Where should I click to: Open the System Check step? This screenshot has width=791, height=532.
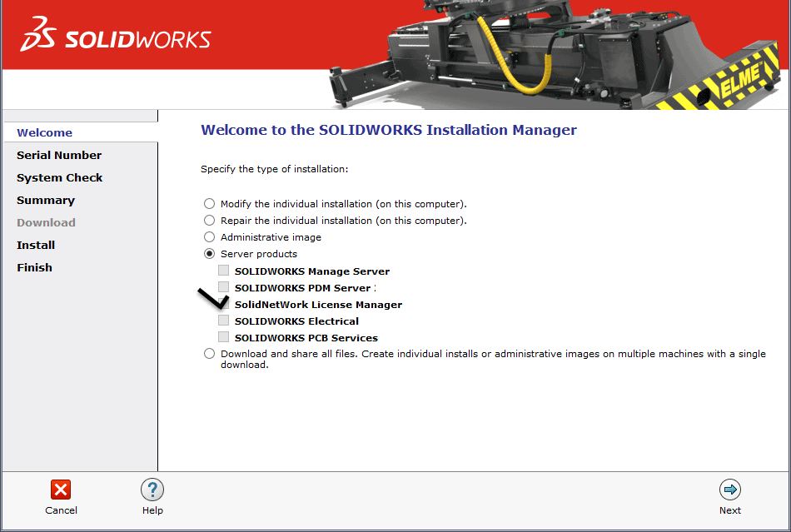(x=59, y=178)
